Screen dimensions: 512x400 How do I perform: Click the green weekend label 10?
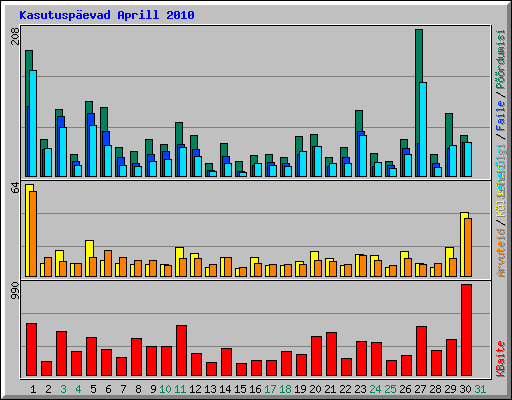click(165, 389)
